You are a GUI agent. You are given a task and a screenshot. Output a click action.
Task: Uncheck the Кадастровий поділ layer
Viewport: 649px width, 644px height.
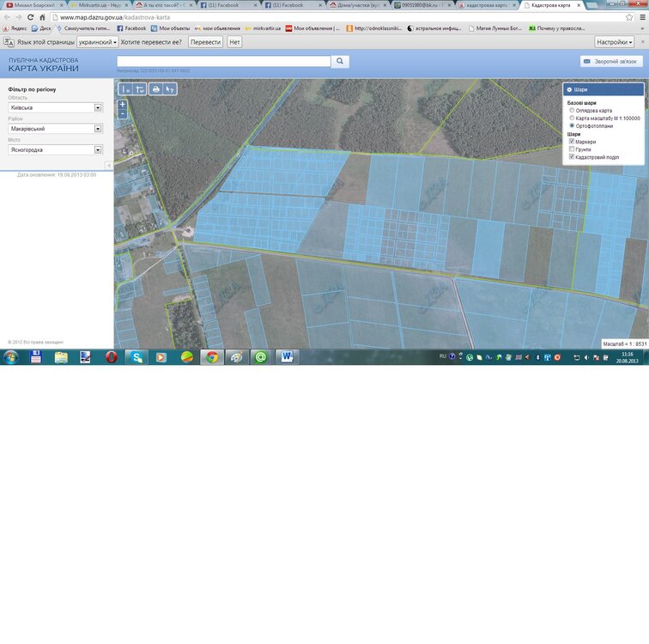pos(573,157)
